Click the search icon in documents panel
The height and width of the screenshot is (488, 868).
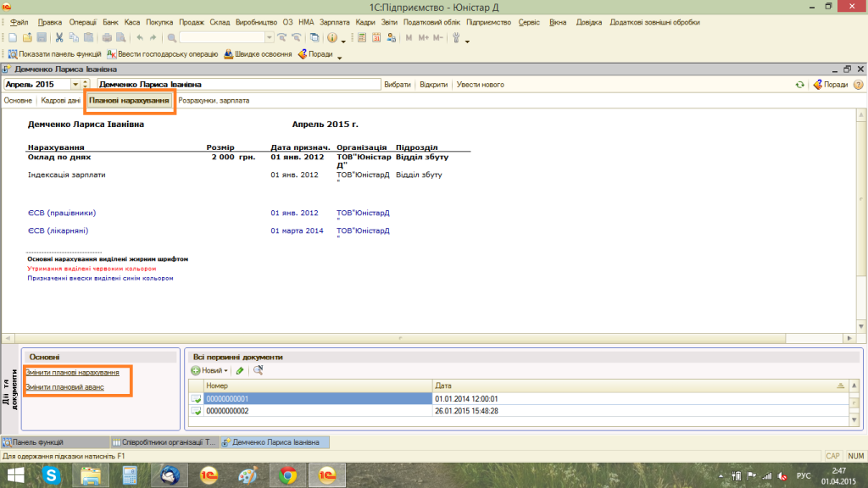pyautogui.click(x=258, y=370)
